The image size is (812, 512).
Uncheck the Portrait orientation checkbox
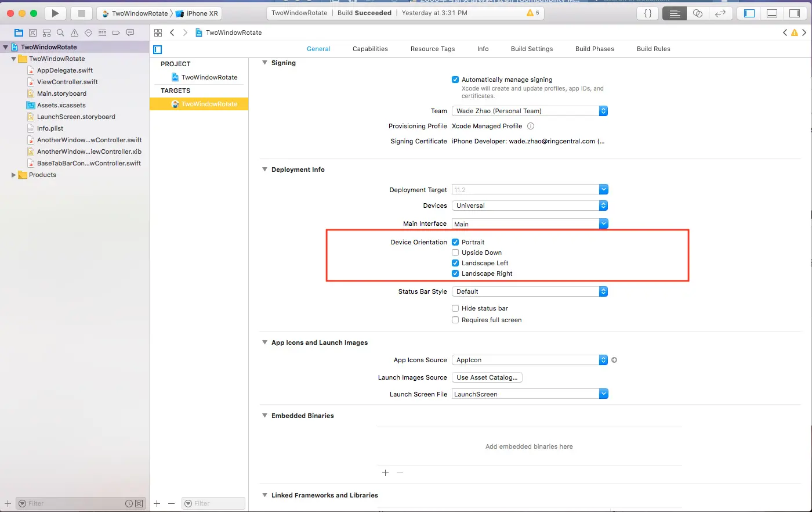click(455, 242)
